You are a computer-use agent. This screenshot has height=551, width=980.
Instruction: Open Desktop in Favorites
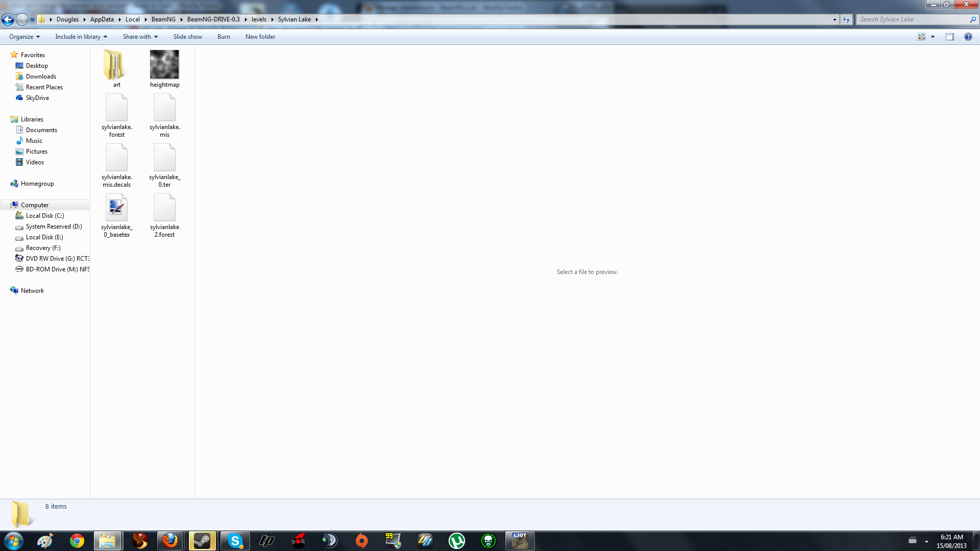37,66
